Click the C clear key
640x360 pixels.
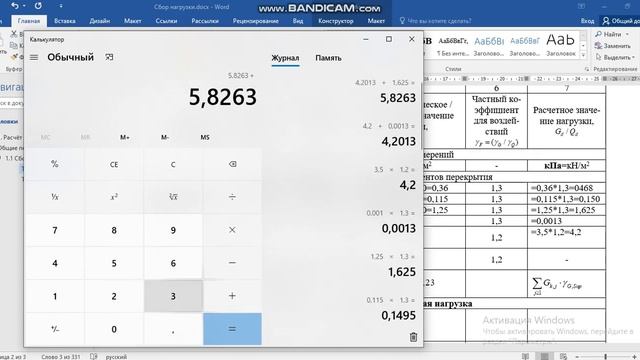coord(173,164)
